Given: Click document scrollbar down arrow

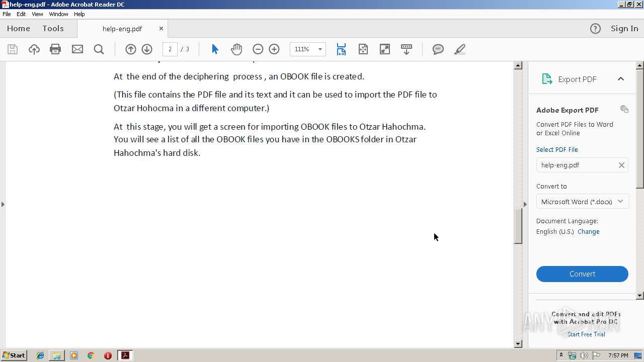Looking at the screenshot, I should pos(518,344).
